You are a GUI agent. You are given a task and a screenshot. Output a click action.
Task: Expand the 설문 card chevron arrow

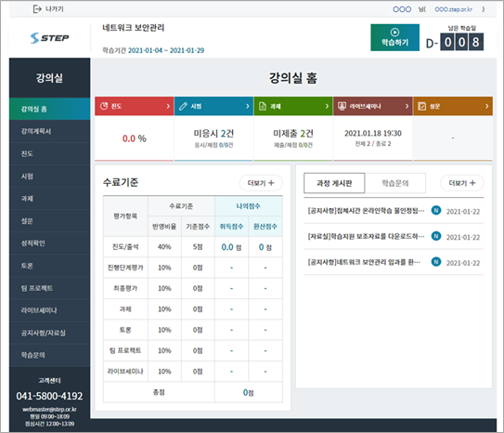486,106
